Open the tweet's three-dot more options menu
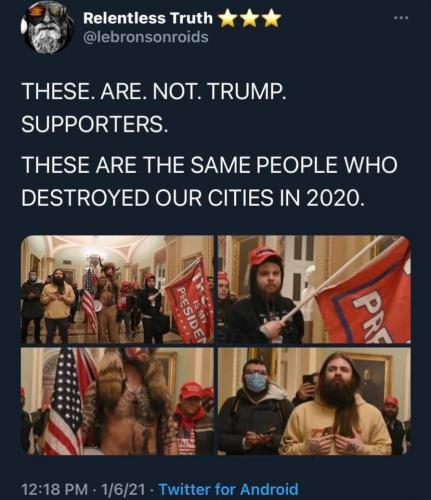 pyautogui.click(x=401, y=19)
